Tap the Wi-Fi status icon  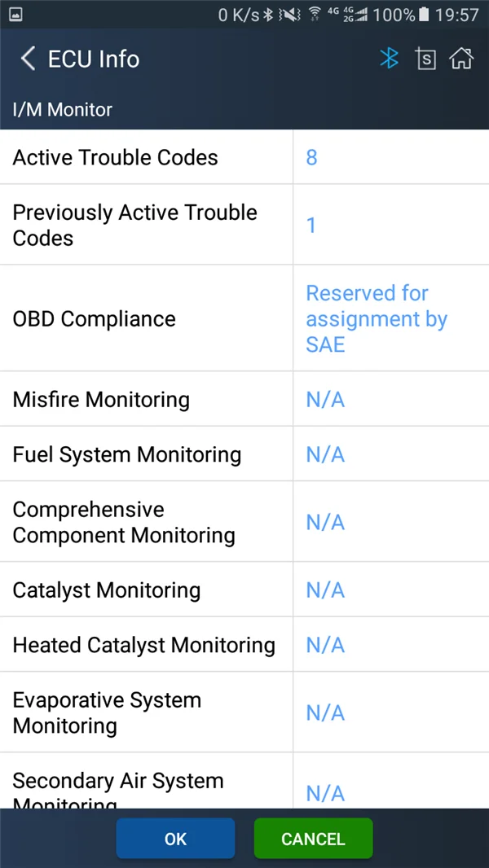pyautogui.click(x=315, y=15)
